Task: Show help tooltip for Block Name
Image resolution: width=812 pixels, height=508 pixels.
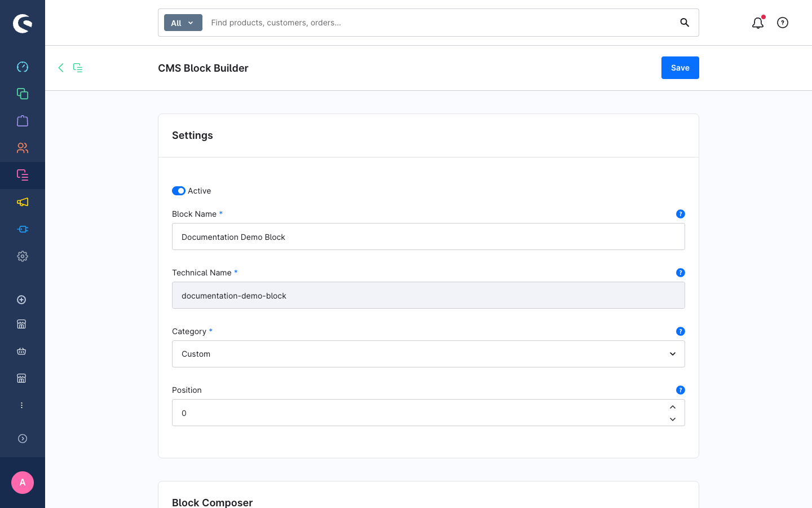Action: tap(681, 214)
